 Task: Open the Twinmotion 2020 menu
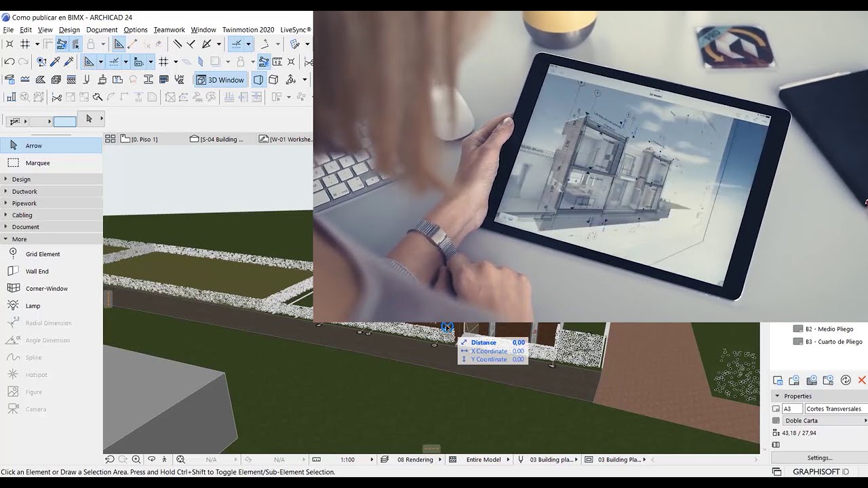tap(248, 30)
